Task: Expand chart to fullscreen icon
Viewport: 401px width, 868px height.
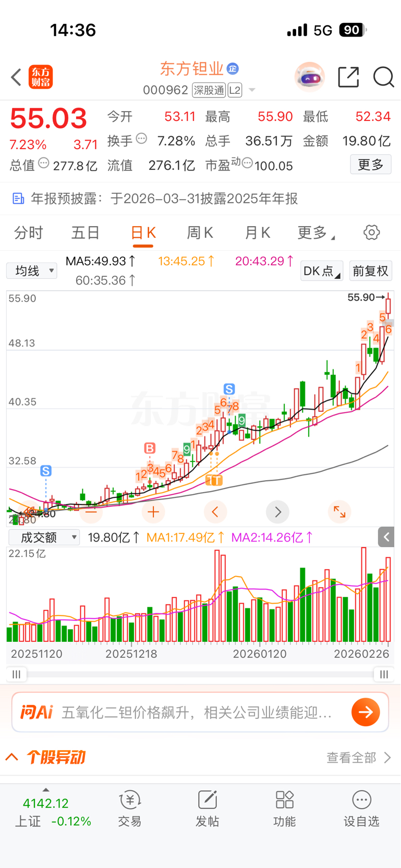Action: pyautogui.click(x=339, y=512)
